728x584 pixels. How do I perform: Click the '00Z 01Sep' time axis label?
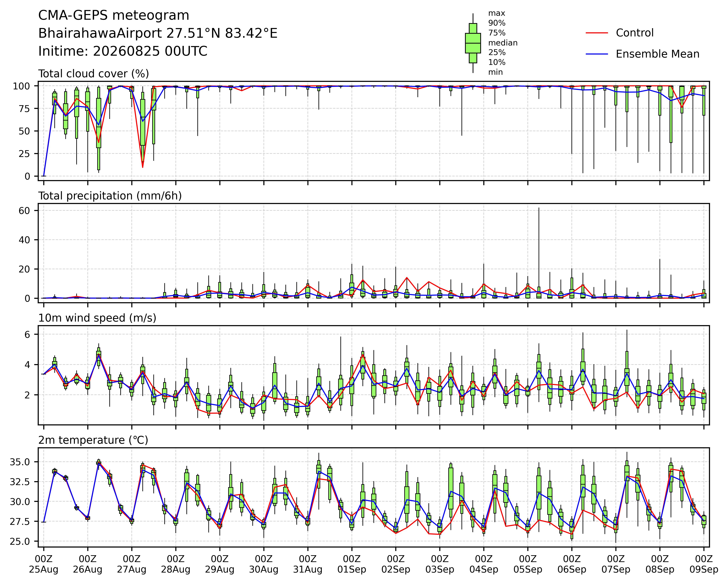point(352,564)
